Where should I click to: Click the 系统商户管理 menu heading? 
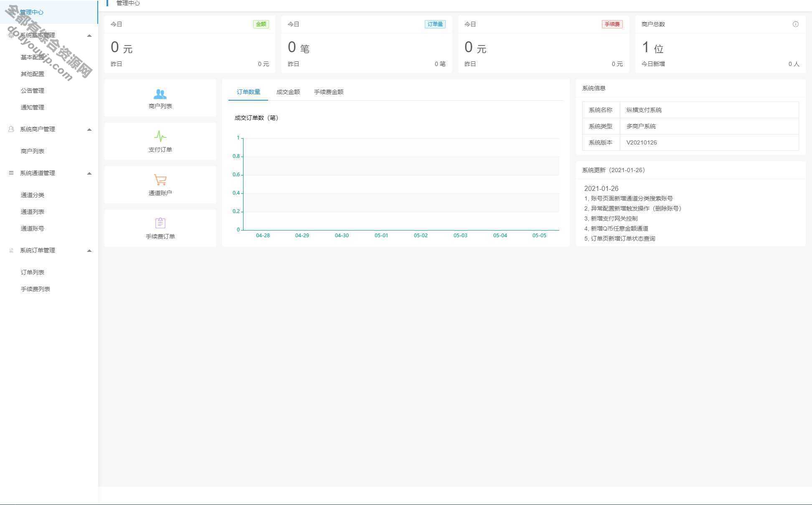click(x=38, y=129)
